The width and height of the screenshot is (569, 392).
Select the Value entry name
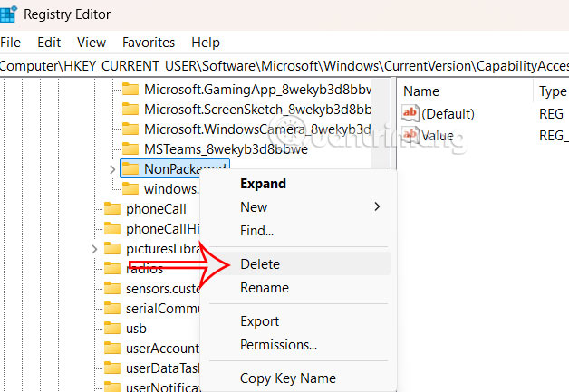point(438,136)
